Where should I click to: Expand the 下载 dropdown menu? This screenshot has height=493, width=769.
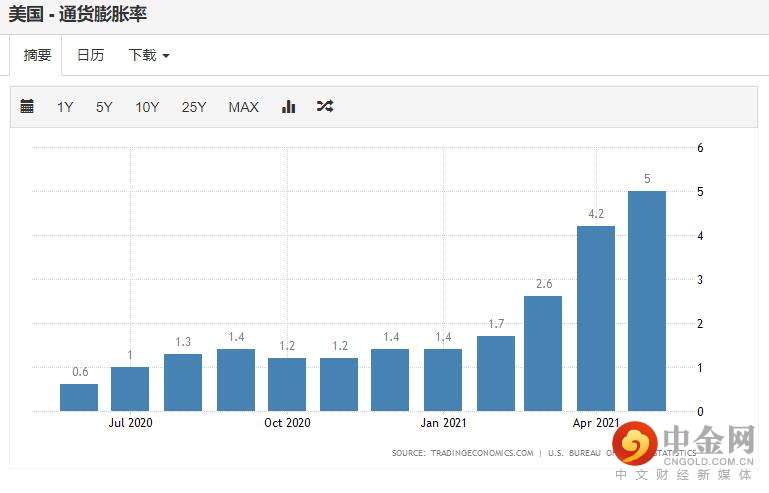click(148, 55)
